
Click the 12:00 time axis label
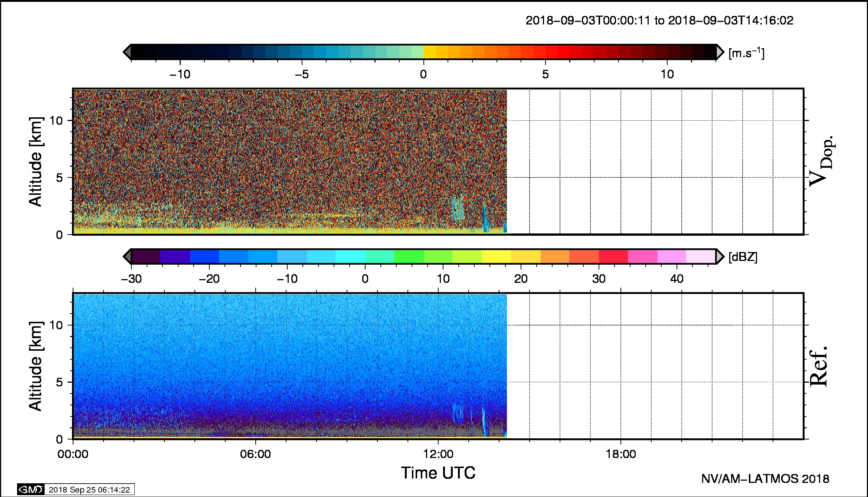tap(438, 454)
